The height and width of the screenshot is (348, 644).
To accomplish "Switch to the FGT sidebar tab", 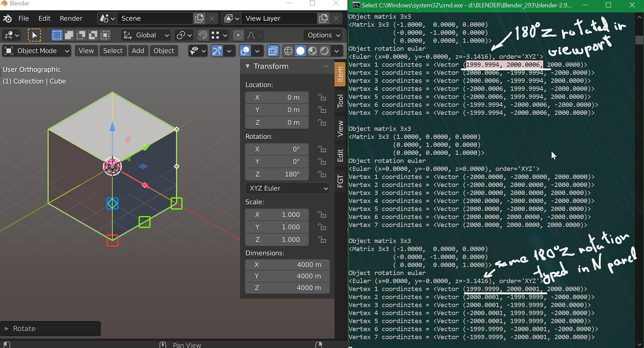I will pos(340,181).
